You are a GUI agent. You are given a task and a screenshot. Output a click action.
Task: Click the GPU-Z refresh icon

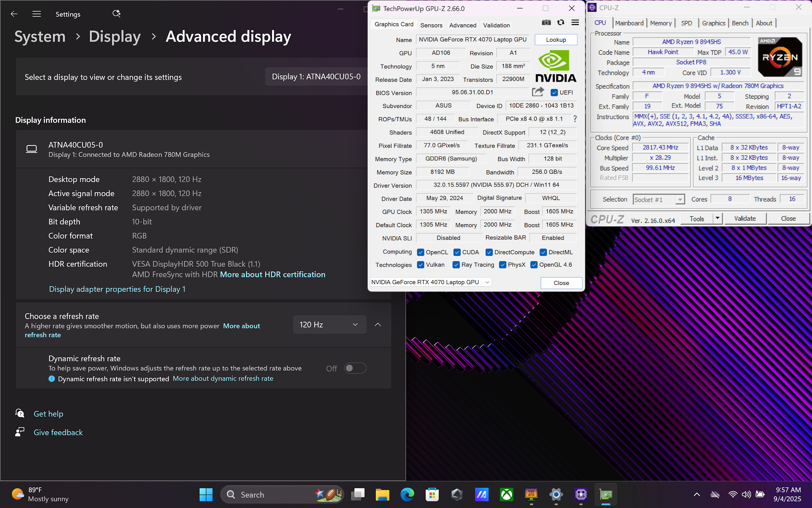pos(561,23)
